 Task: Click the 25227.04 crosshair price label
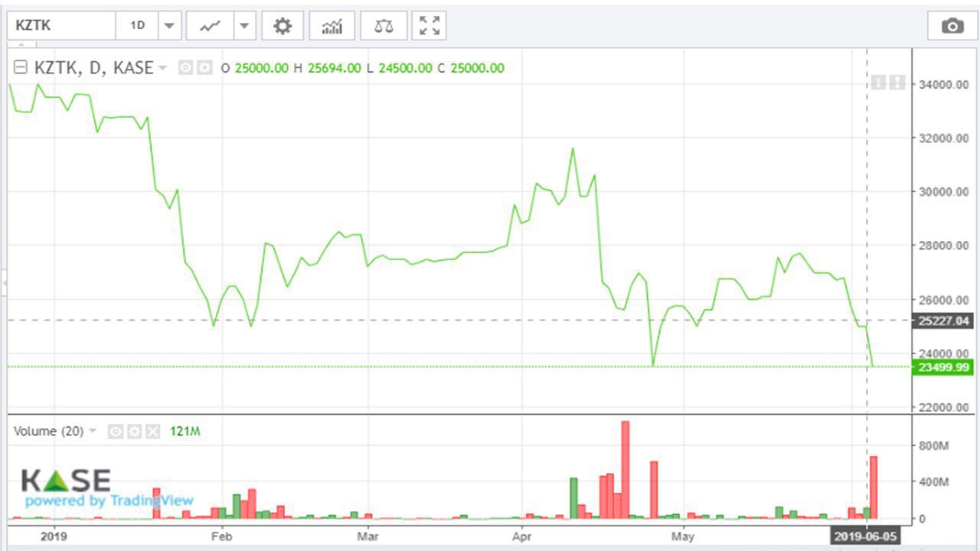[942, 321]
